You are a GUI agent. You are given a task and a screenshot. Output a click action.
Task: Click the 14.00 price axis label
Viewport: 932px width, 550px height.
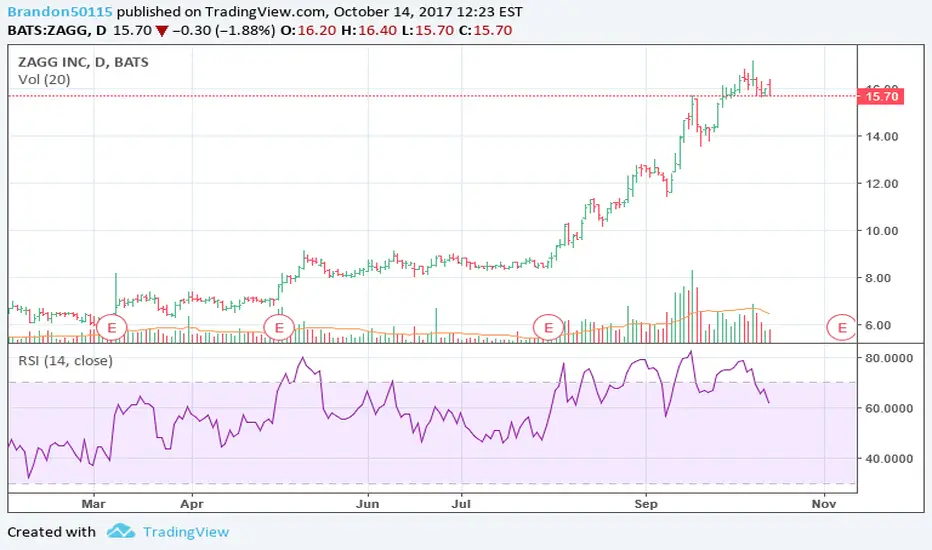881,136
